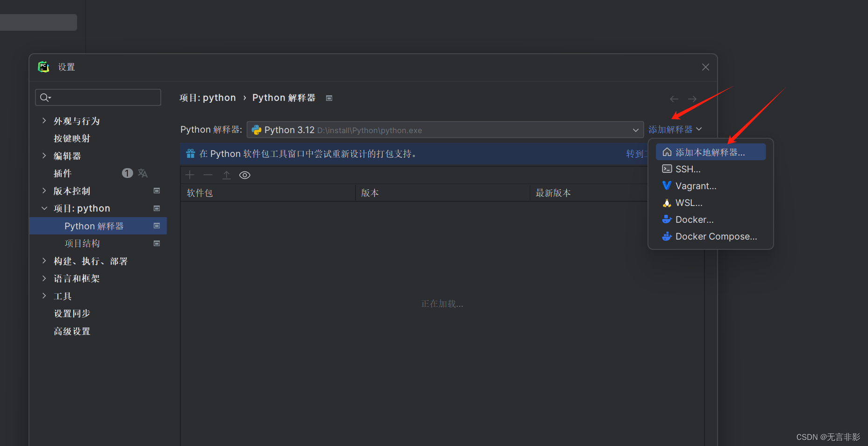868x446 pixels.
Task: Choose Docker Compose... from the interpreter menu
Action: pyautogui.click(x=711, y=236)
